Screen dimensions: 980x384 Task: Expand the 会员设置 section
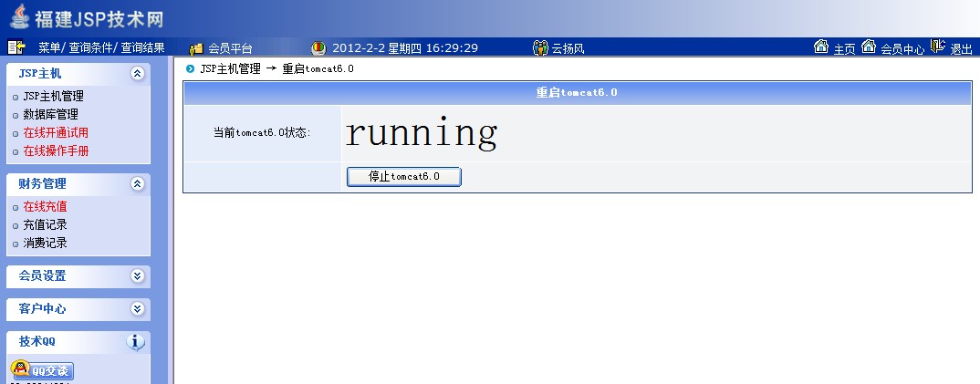[137, 275]
